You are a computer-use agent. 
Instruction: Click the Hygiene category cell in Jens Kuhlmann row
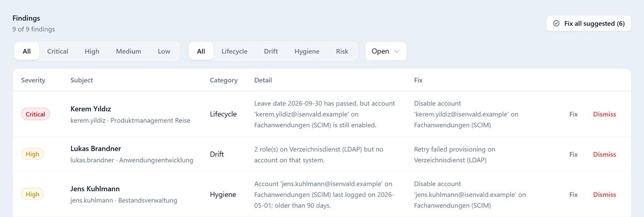223,195
